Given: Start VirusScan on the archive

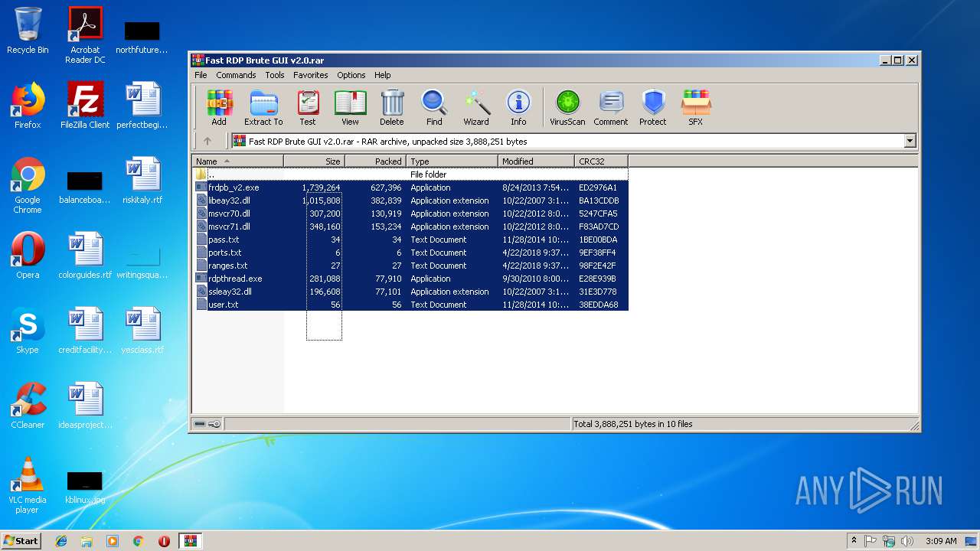Looking at the screenshot, I should click(x=567, y=107).
